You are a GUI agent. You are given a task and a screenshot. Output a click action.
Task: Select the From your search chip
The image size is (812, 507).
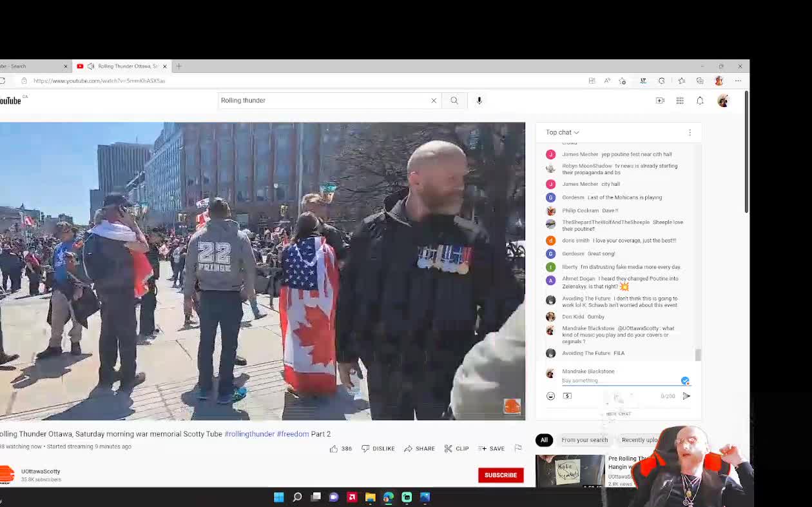(x=585, y=440)
